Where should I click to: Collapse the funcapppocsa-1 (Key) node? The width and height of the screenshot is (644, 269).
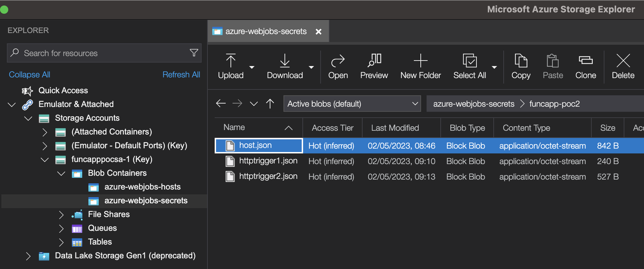(45, 160)
